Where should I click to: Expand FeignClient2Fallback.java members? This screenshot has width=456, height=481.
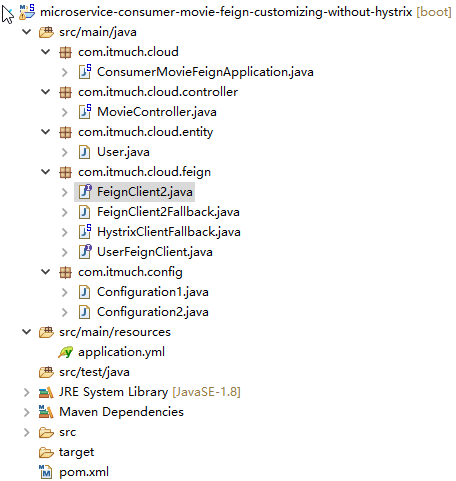[x=65, y=212]
